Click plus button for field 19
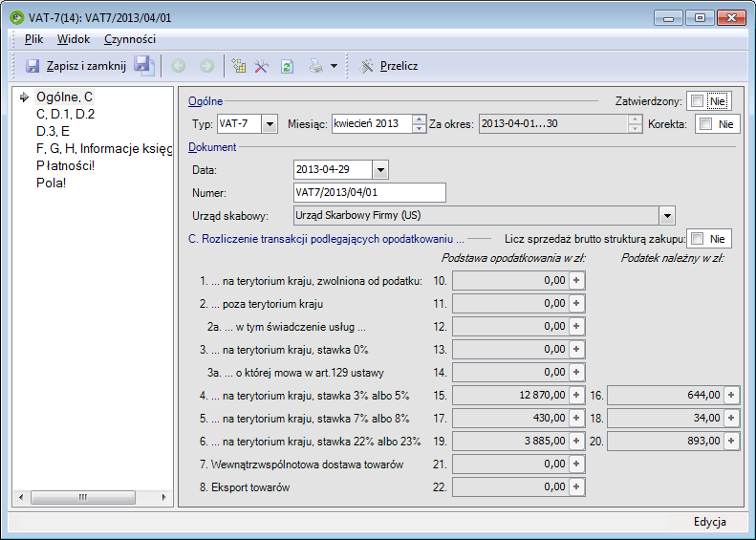 point(576,441)
